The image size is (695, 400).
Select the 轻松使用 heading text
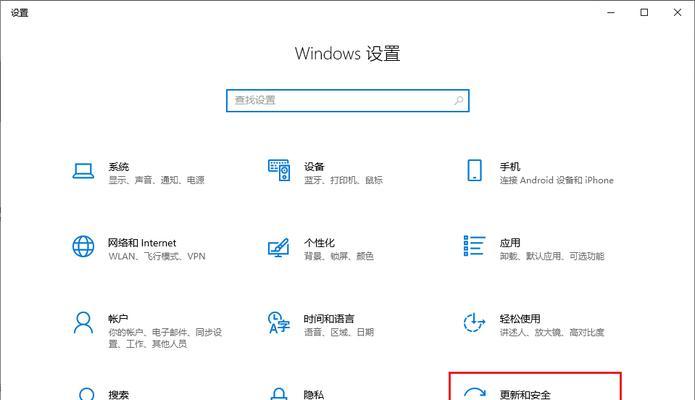click(x=520, y=319)
